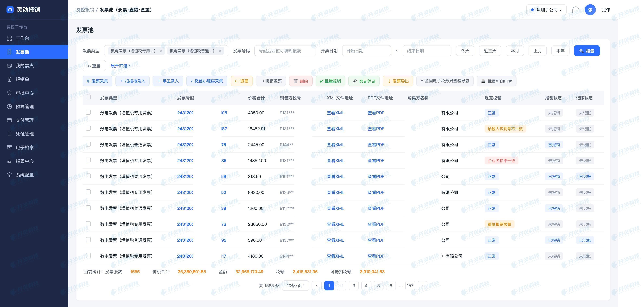Open 查看PDF for the 16452.91 row
644x307 pixels.
point(376,129)
